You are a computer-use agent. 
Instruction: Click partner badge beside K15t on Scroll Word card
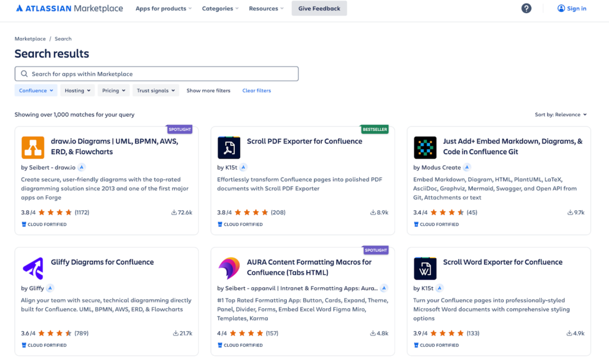[440, 288]
